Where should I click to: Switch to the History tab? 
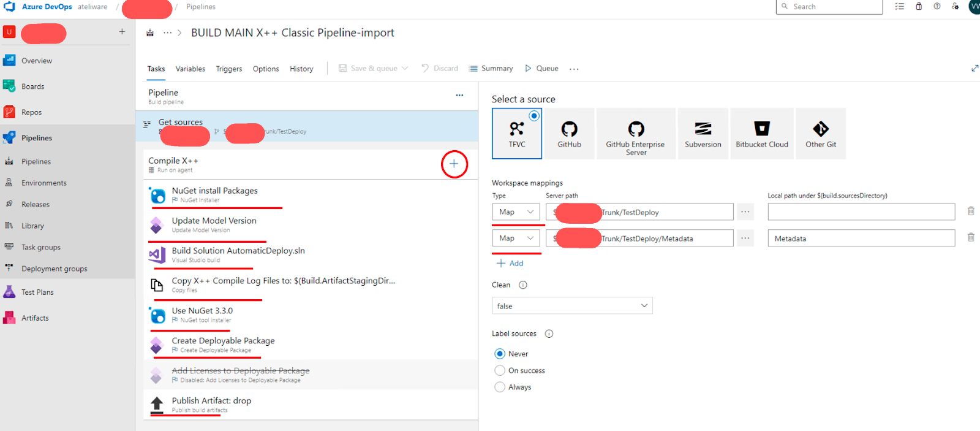click(301, 69)
